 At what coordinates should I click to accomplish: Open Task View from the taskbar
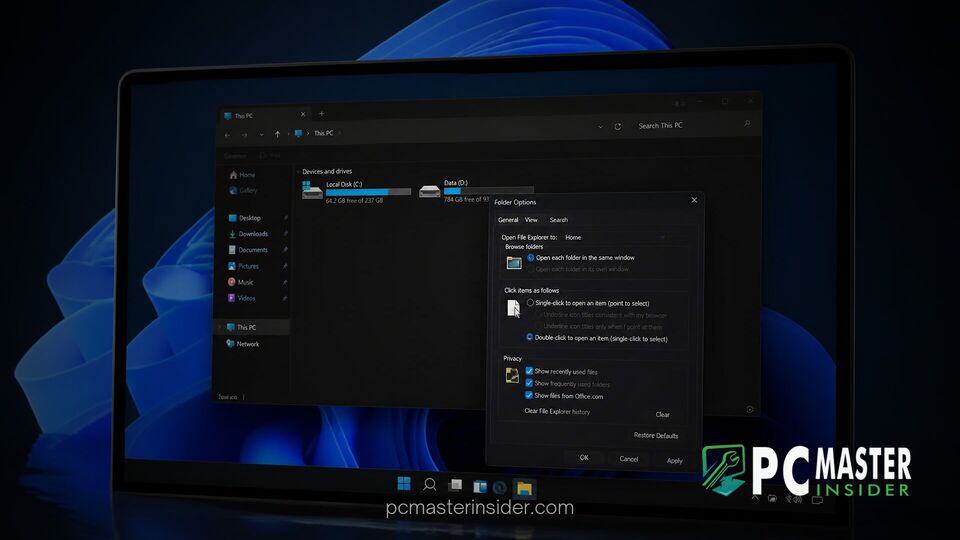[x=455, y=486]
